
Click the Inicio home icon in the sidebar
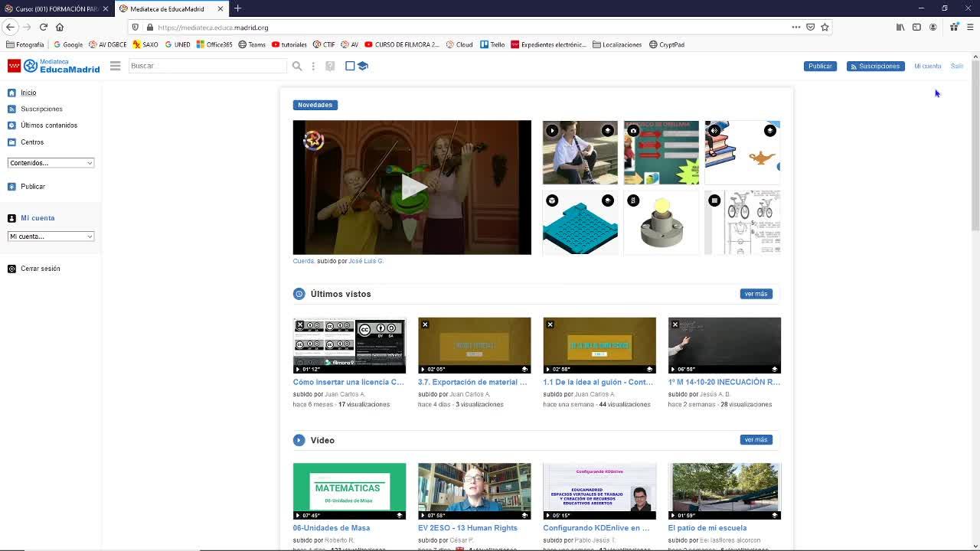pos(11,93)
